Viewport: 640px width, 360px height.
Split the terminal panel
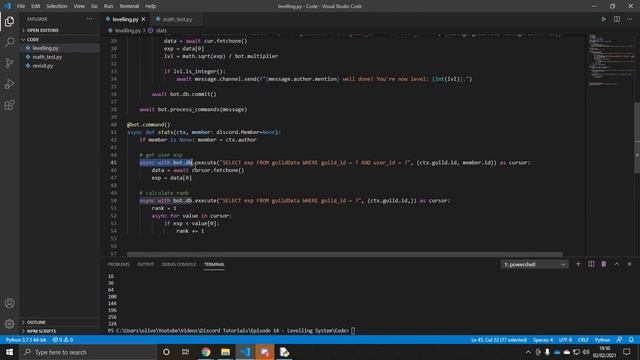click(591, 264)
